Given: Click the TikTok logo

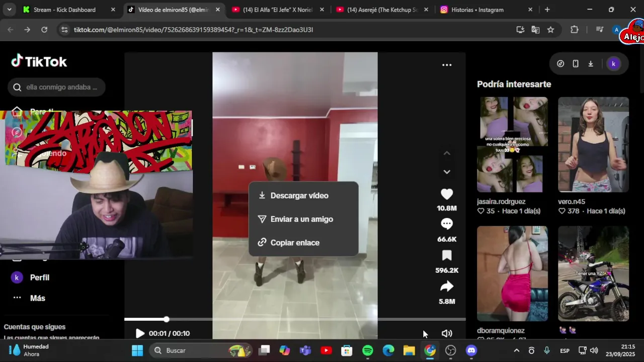Looking at the screenshot, I should (39, 61).
